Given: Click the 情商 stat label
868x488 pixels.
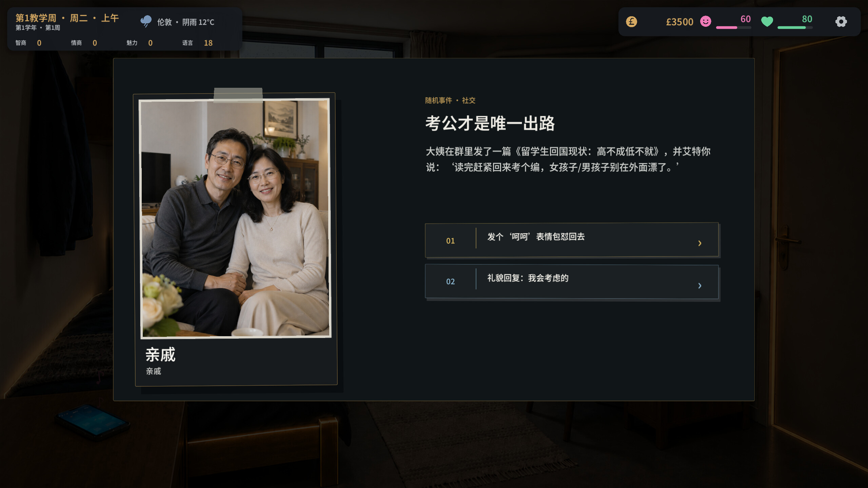Looking at the screenshot, I should pyautogui.click(x=76, y=43).
